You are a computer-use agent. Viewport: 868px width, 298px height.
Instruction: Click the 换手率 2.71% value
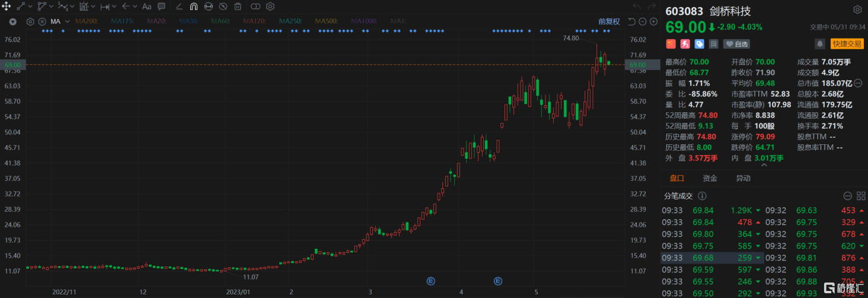point(832,126)
